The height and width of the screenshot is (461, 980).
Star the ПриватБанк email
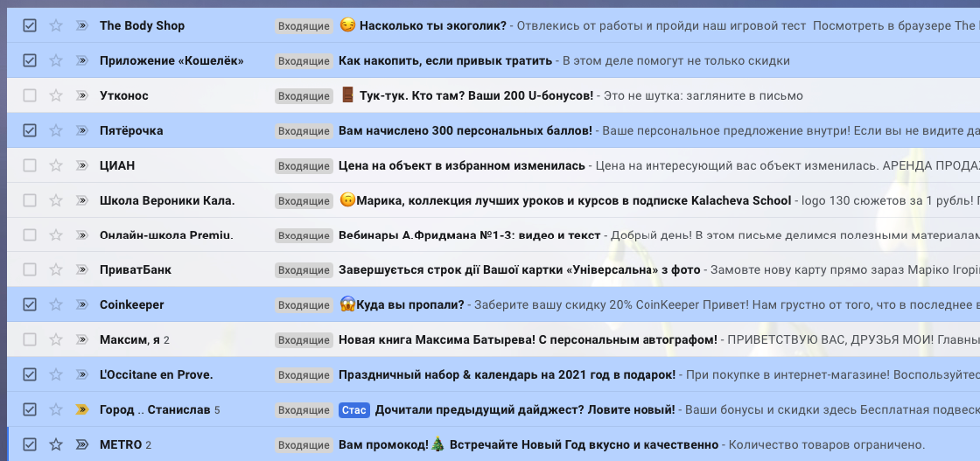pos(56,269)
